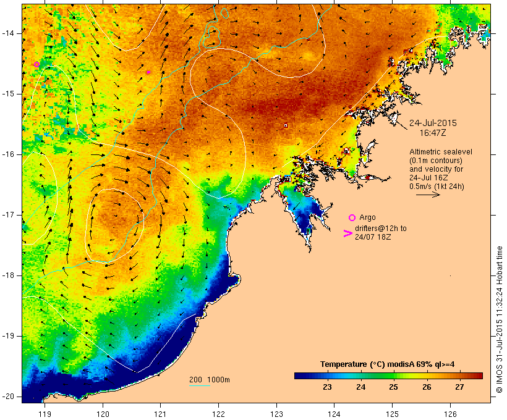Click the latitude axis label -20
The height and width of the screenshot is (420, 507).
7,397
